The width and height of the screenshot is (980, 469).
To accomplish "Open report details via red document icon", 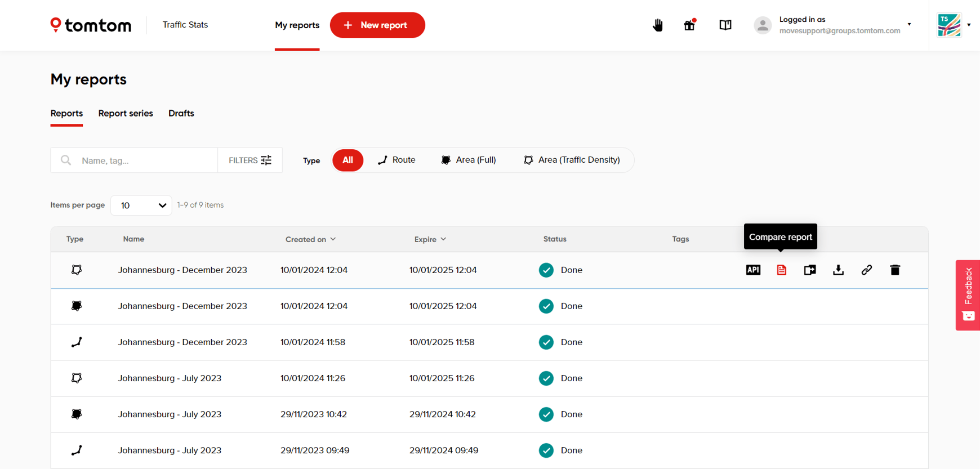I will click(781, 270).
